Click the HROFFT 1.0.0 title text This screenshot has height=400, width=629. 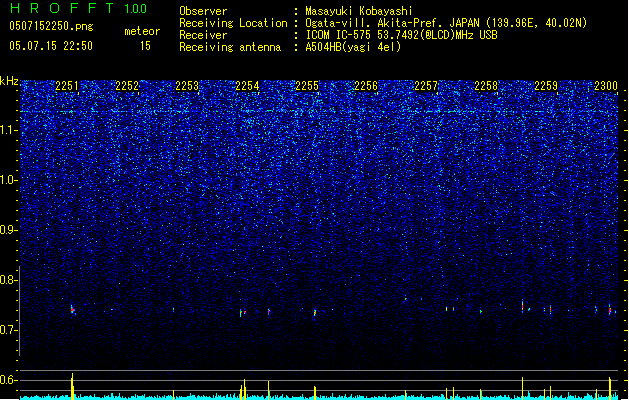pos(78,8)
